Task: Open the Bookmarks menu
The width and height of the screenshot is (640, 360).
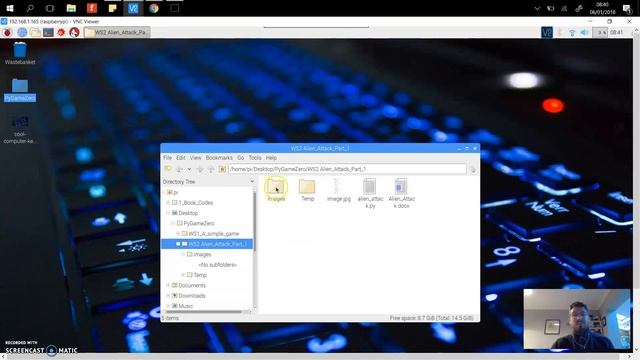Action: click(x=219, y=158)
